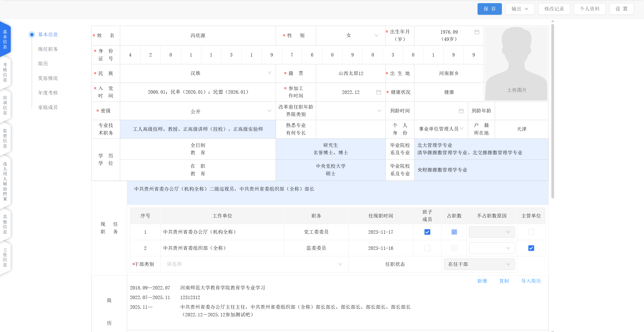Click 导入简历 link
Viewport: 644px width, 332px height.
pyautogui.click(x=531, y=281)
